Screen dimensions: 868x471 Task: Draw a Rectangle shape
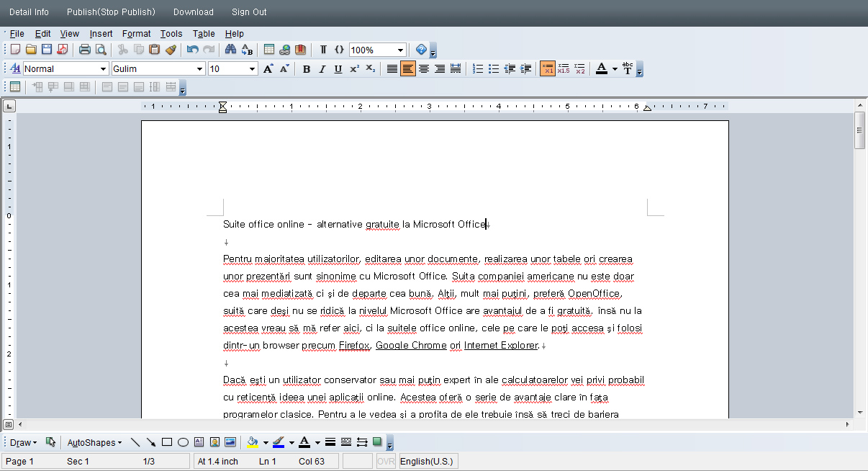[x=167, y=442]
